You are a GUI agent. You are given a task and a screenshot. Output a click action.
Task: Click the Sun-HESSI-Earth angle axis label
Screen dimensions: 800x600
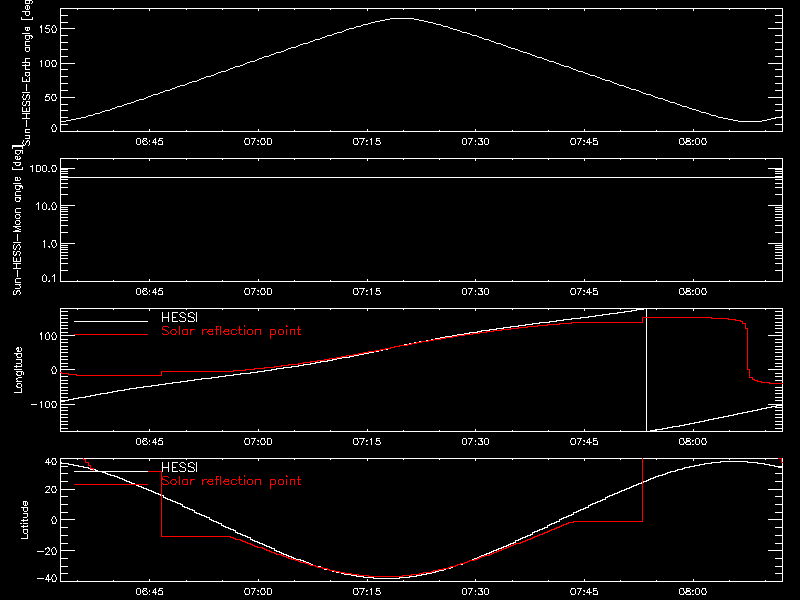click(x=27, y=71)
